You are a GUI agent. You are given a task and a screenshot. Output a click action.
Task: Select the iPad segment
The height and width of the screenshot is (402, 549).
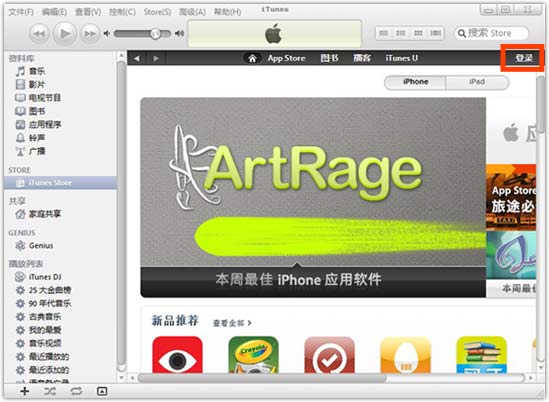click(477, 82)
